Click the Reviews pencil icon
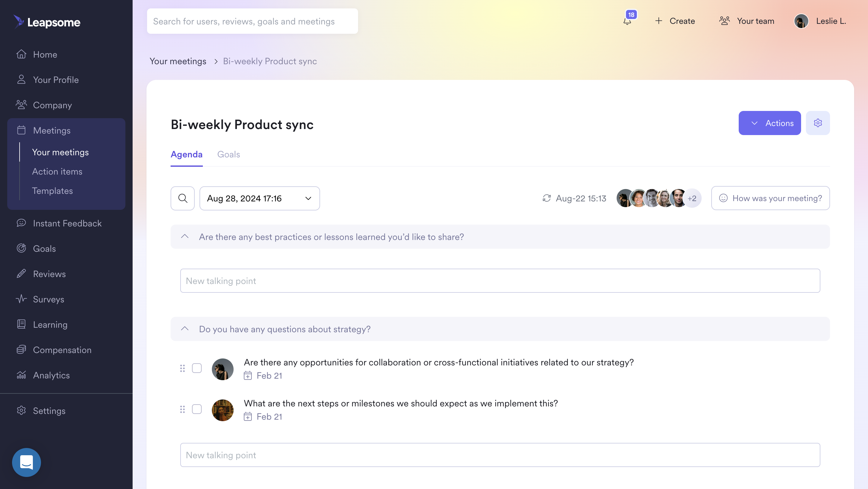 click(x=21, y=274)
